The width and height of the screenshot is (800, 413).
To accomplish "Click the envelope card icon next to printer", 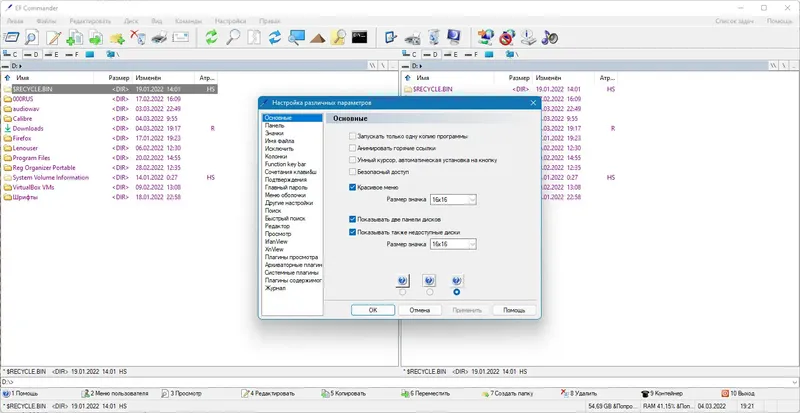I will coord(181,37).
